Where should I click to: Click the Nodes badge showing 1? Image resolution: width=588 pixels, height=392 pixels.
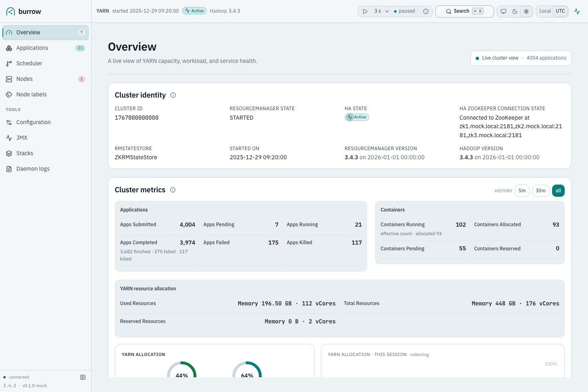[82, 79]
